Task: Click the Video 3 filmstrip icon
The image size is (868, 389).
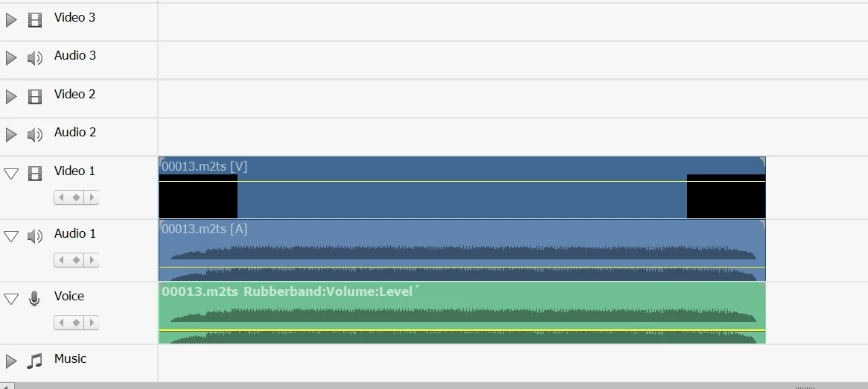Action: tap(35, 21)
